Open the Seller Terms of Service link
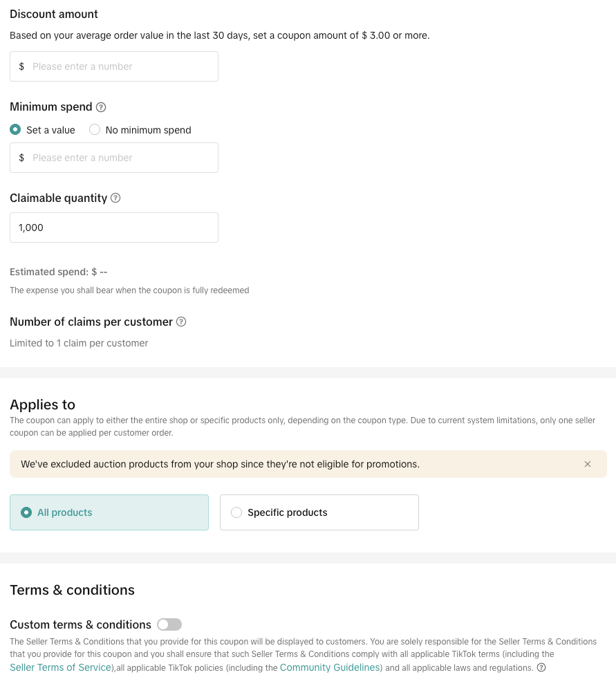The width and height of the screenshot is (616, 686). (61, 667)
